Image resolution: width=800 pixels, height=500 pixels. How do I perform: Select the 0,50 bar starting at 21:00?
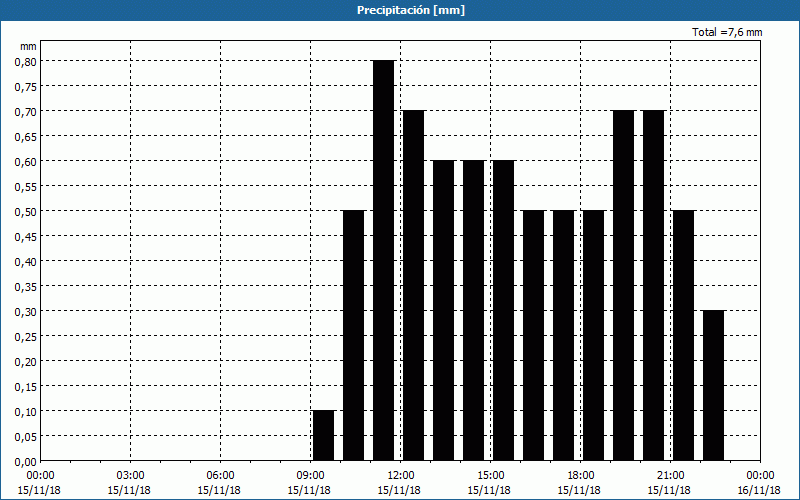coord(684,336)
